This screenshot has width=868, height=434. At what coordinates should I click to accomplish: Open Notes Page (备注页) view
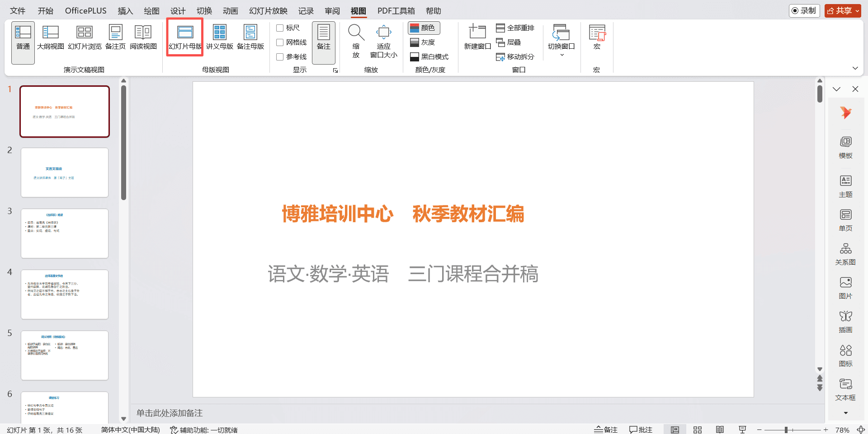(115, 38)
